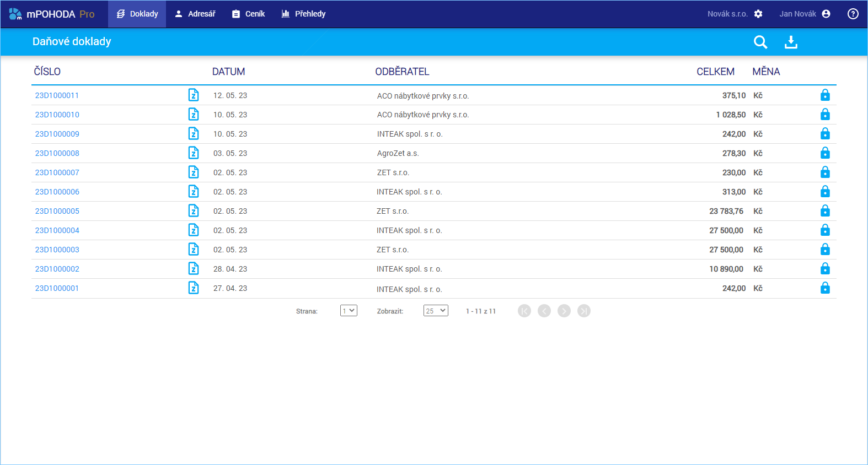
Task: Click lock icon on row 23D1000009
Action: [x=825, y=133]
